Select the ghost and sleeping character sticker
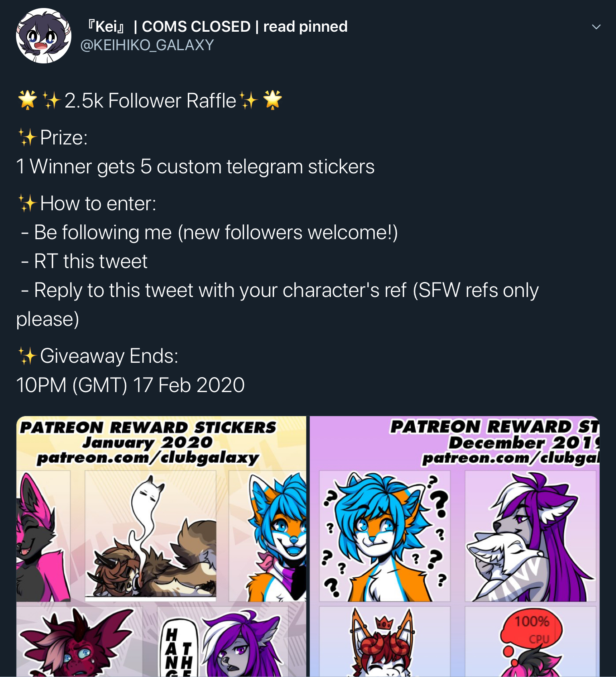This screenshot has height=677, width=616. tap(150, 536)
